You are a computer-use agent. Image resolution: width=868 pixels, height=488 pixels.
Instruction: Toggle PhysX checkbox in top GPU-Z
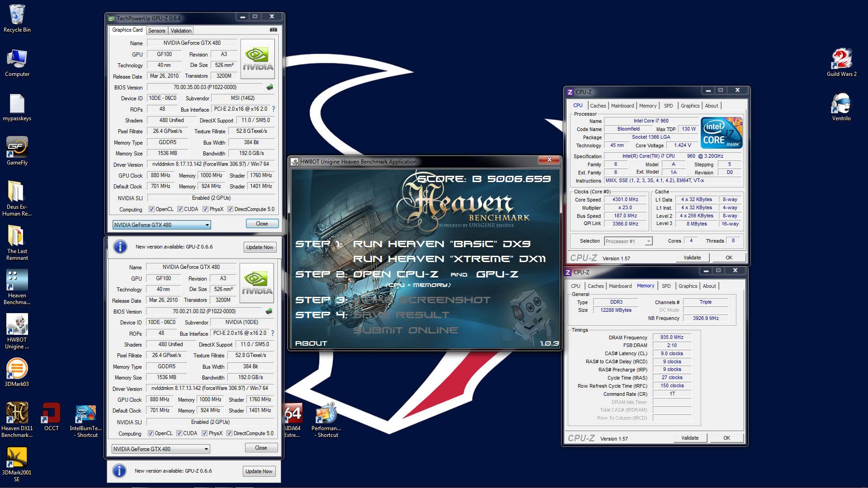[205, 209]
